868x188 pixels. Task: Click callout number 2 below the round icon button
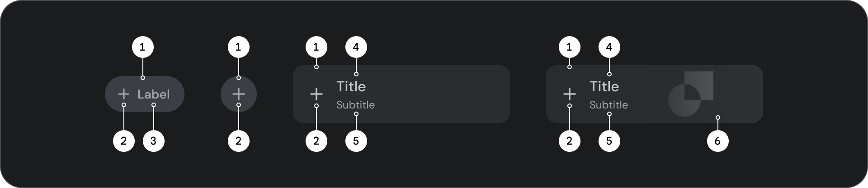(x=238, y=141)
